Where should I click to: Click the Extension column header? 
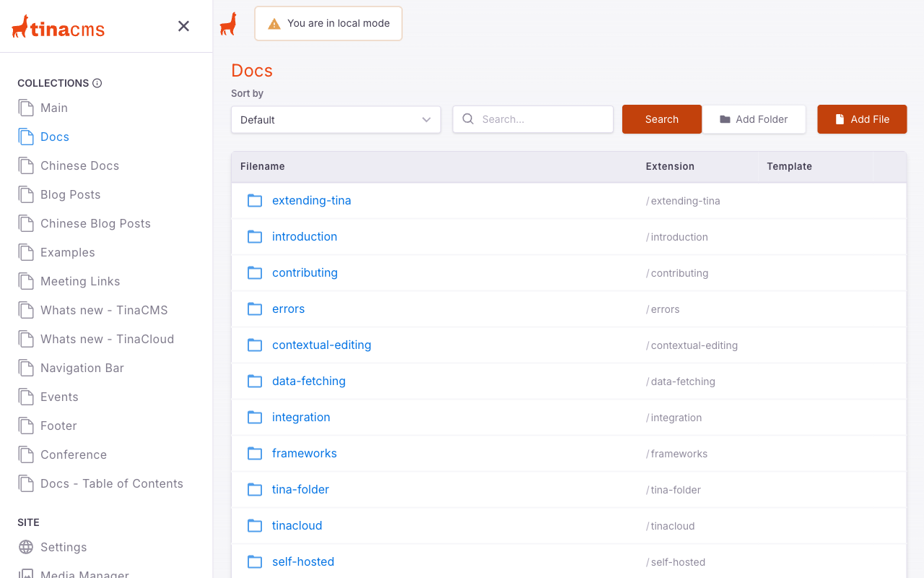(670, 166)
